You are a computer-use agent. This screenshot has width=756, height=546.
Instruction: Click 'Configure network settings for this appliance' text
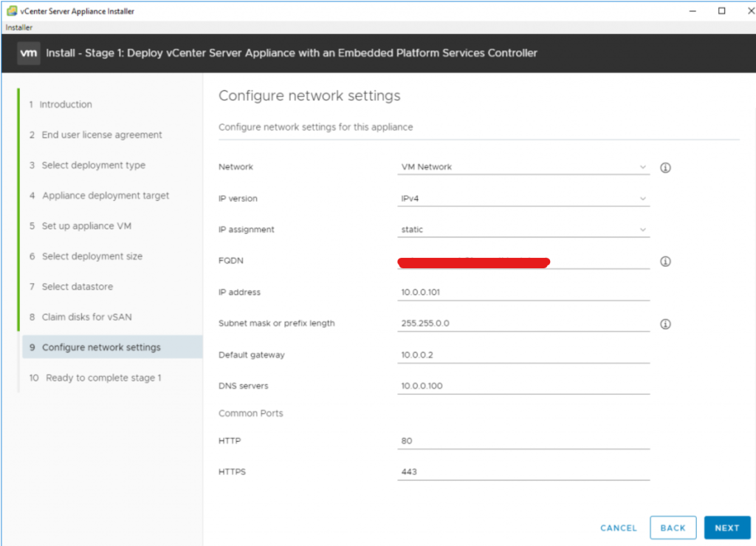click(316, 127)
